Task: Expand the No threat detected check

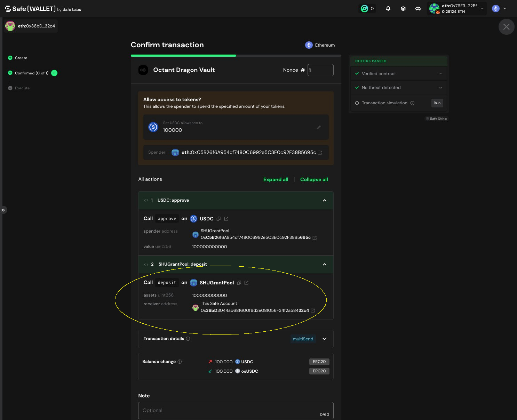Action: pyautogui.click(x=440, y=88)
